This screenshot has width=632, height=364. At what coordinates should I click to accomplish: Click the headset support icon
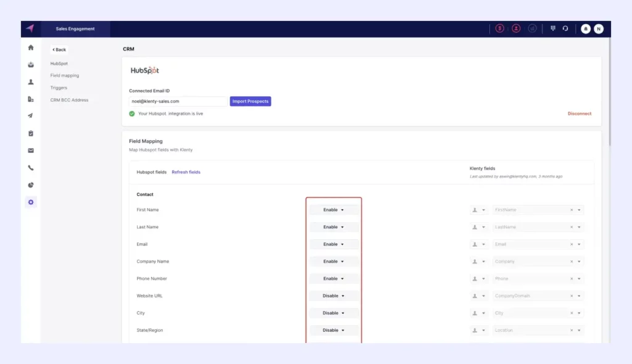[x=565, y=28]
